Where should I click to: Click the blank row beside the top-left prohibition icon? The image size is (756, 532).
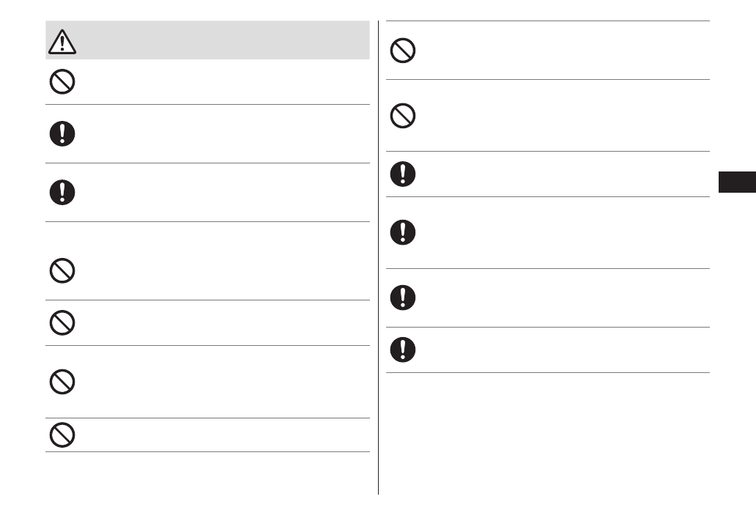click(220, 82)
